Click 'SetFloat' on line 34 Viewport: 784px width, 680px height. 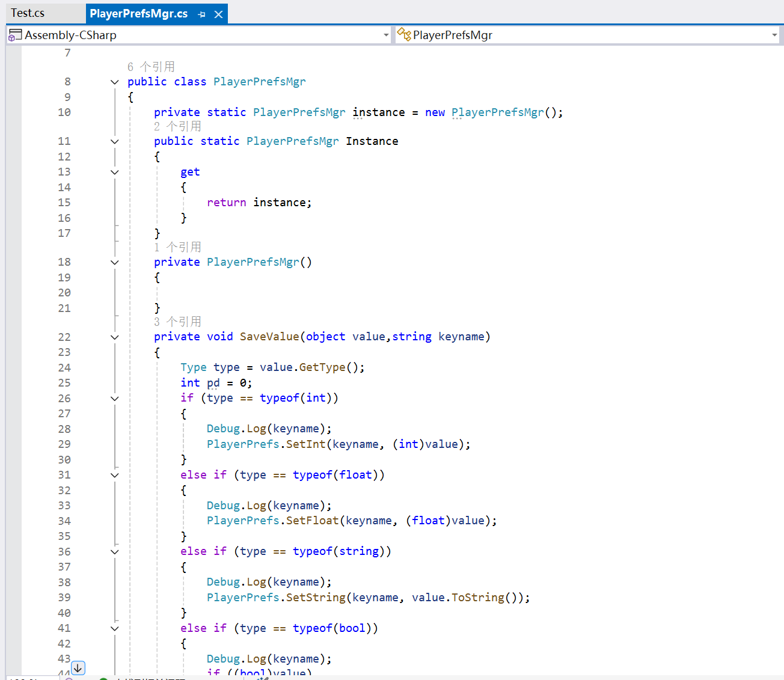(x=312, y=521)
